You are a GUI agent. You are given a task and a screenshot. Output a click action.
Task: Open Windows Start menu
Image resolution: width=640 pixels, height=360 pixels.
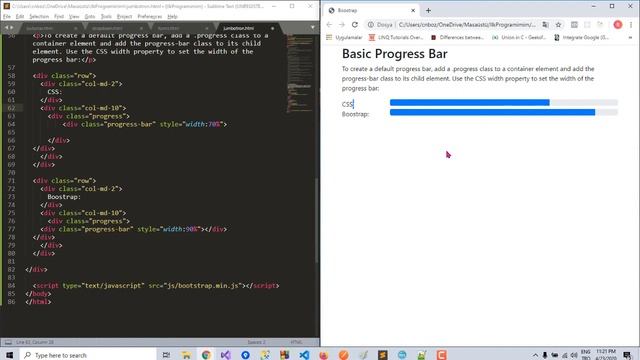pos(9,355)
